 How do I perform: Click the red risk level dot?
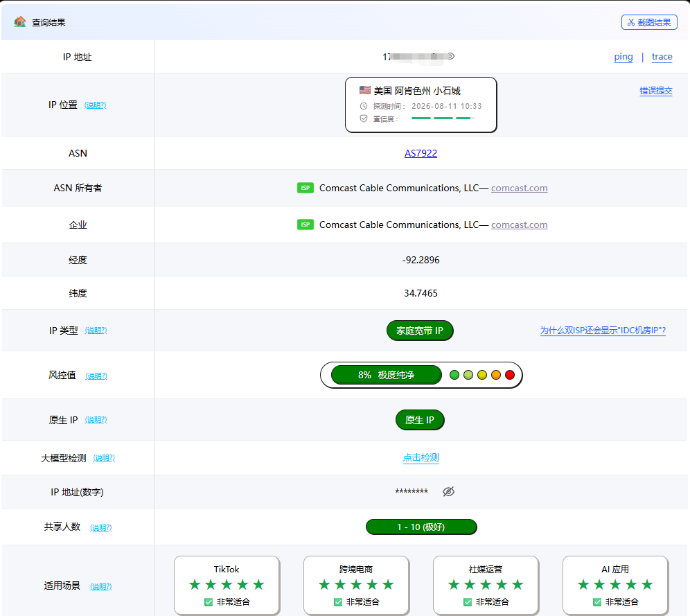tap(510, 375)
